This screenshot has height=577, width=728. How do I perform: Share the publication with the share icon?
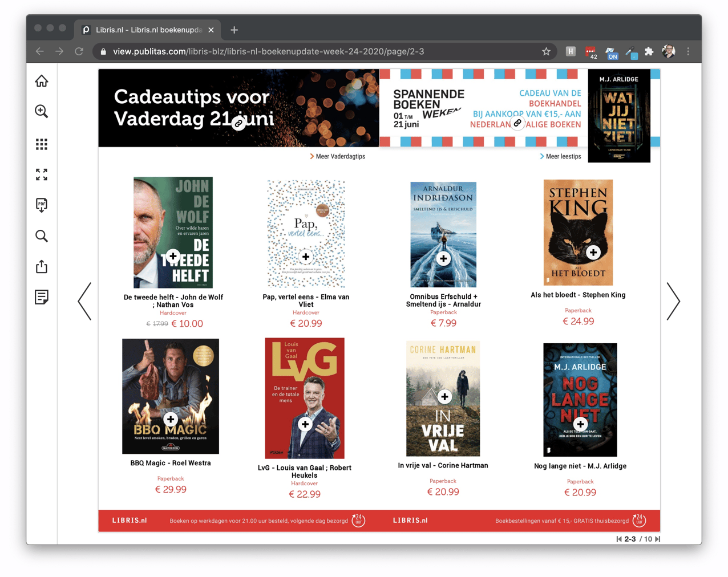(42, 266)
